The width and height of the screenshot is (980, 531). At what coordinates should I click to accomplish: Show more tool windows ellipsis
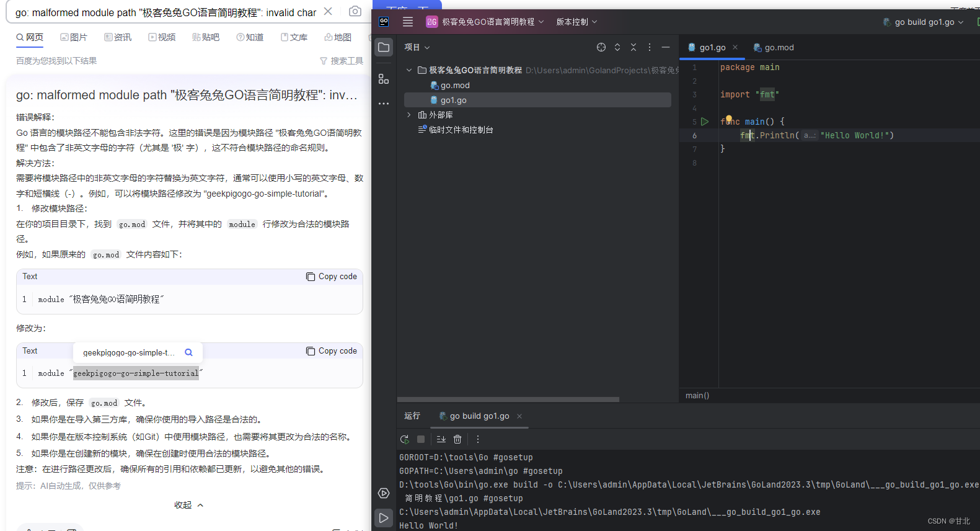point(384,104)
